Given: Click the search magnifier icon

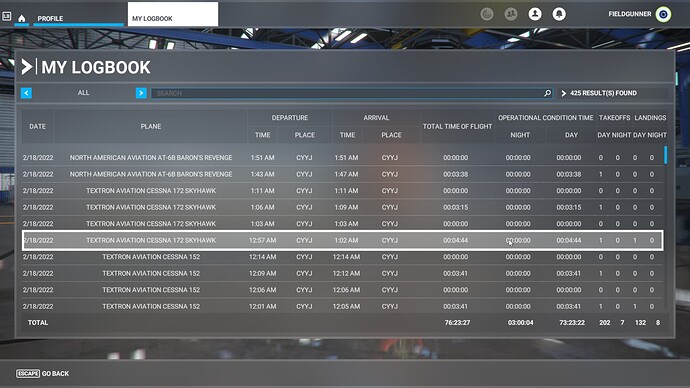Looking at the screenshot, I should (x=547, y=93).
